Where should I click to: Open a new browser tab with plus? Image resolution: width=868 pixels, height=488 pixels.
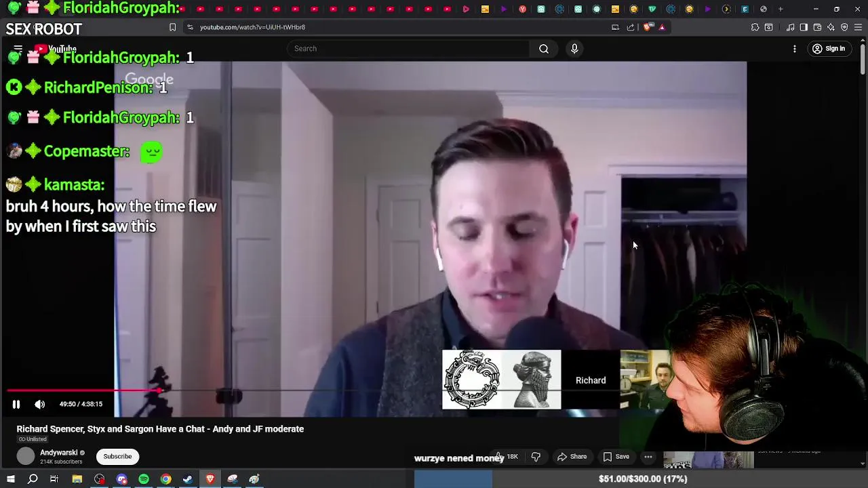781,9
